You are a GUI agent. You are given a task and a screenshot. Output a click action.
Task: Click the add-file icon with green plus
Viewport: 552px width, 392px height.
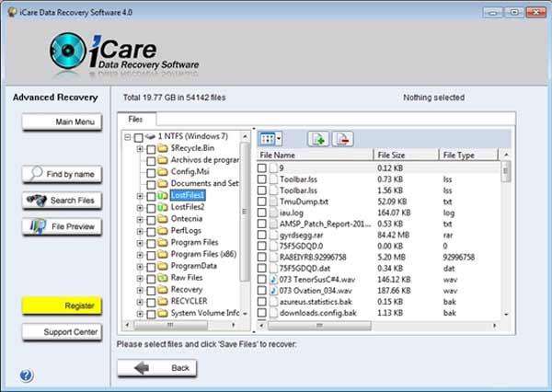tap(318, 139)
